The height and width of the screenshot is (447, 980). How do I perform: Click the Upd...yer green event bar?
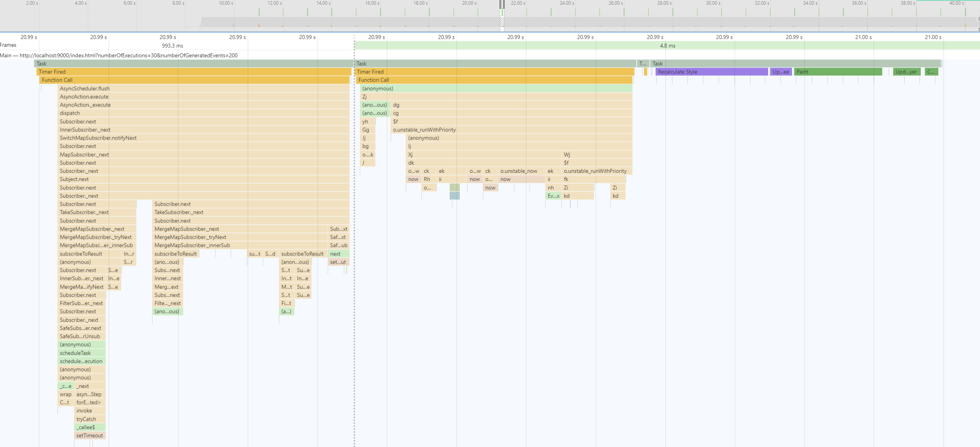906,72
